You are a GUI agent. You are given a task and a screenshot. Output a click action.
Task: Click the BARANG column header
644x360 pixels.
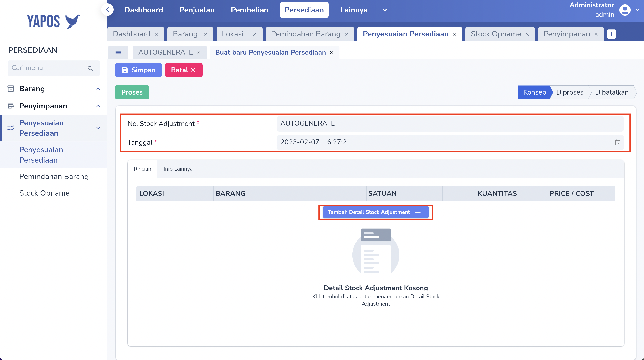coord(290,193)
